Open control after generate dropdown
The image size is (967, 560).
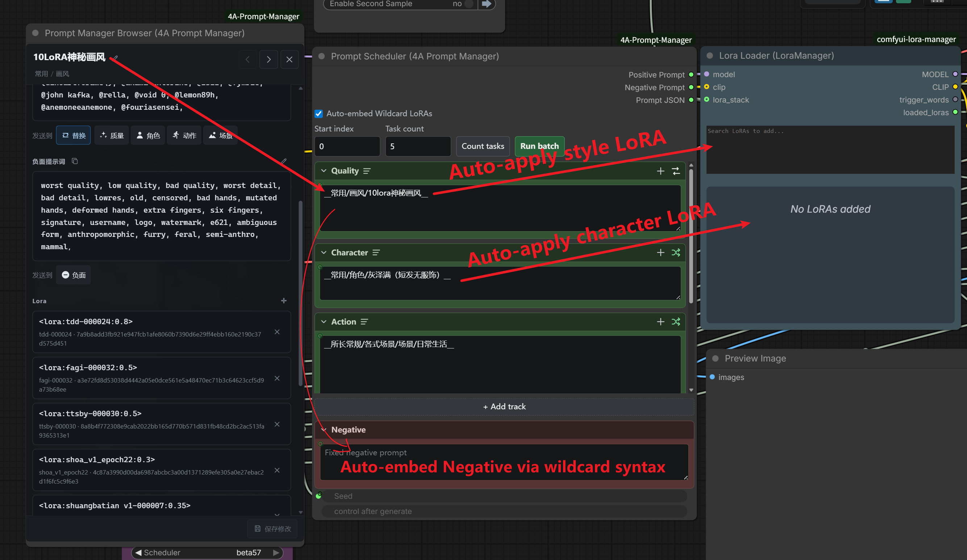pyautogui.click(x=504, y=511)
